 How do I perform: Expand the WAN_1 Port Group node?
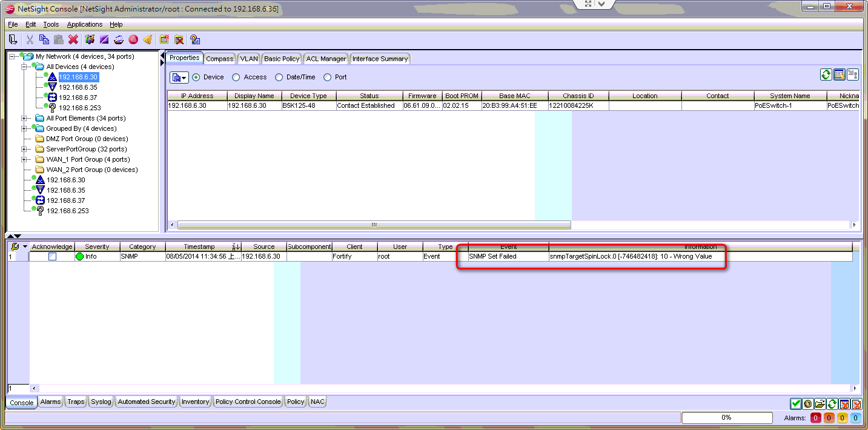click(x=24, y=159)
